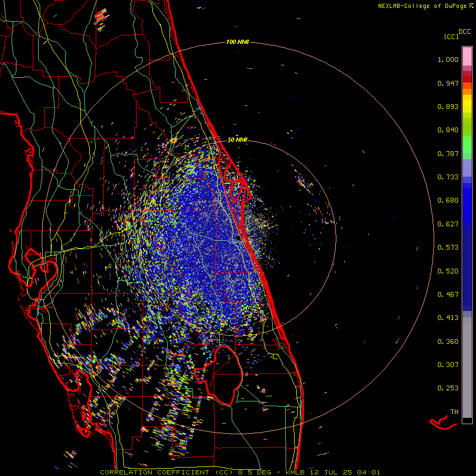Select the 1.000 scale value

click(448, 59)
